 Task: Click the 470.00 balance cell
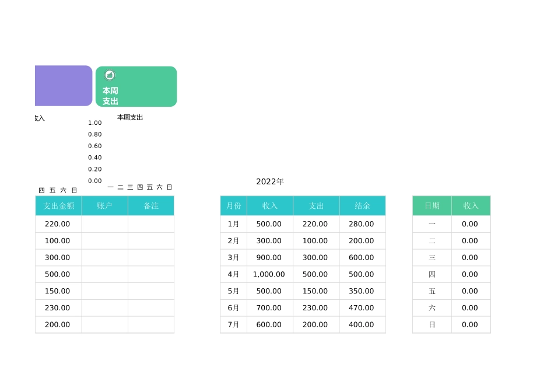point(362,308)
